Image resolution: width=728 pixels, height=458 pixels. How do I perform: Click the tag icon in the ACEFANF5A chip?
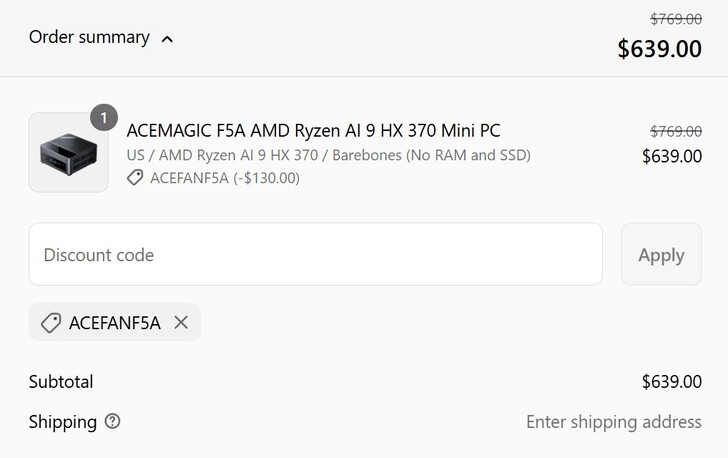(50, 323)
